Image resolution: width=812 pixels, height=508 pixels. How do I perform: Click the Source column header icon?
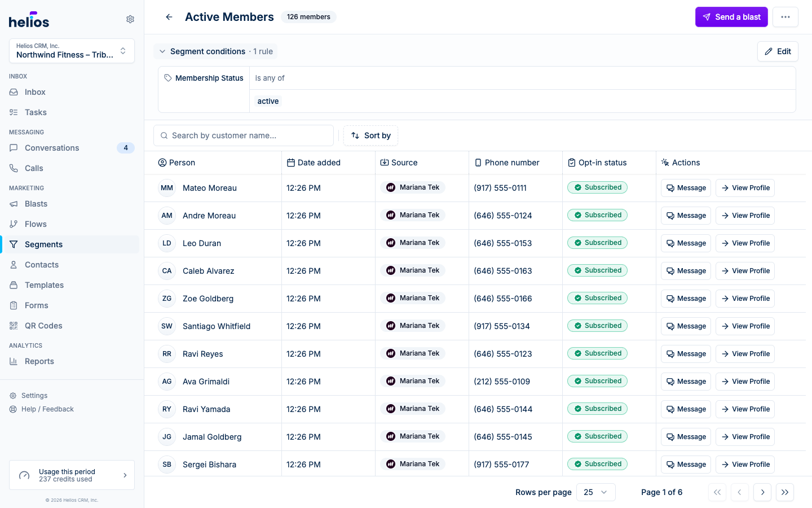[x=385, y=163]
